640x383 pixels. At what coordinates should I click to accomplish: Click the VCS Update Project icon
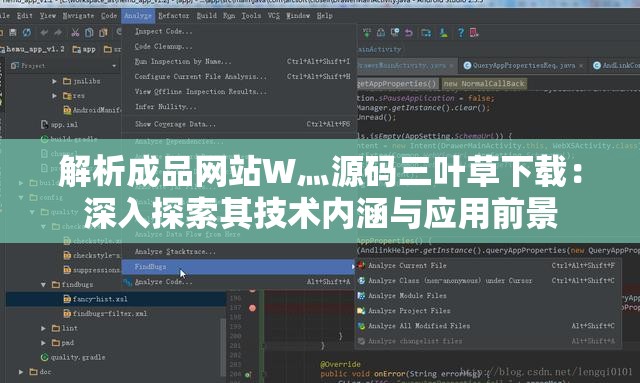[x=367, y=33]
